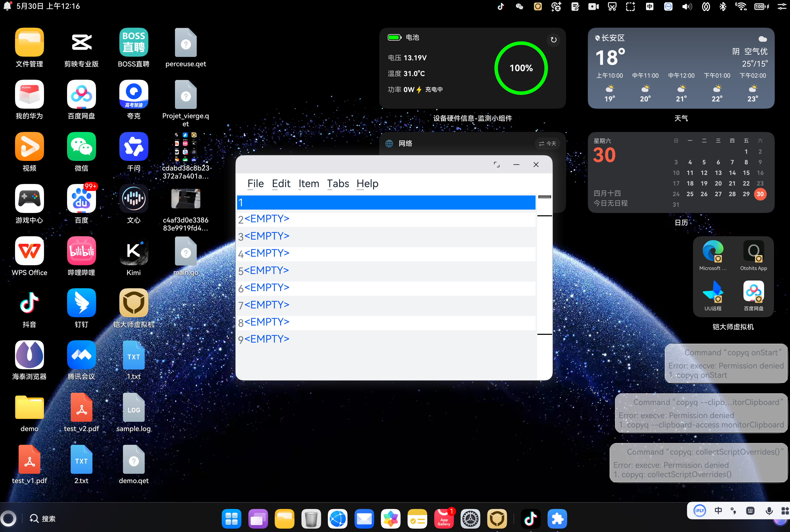The height and width of the screenshot is (532, 790).
Task: Open trash bin in dock
Action: 311,519
